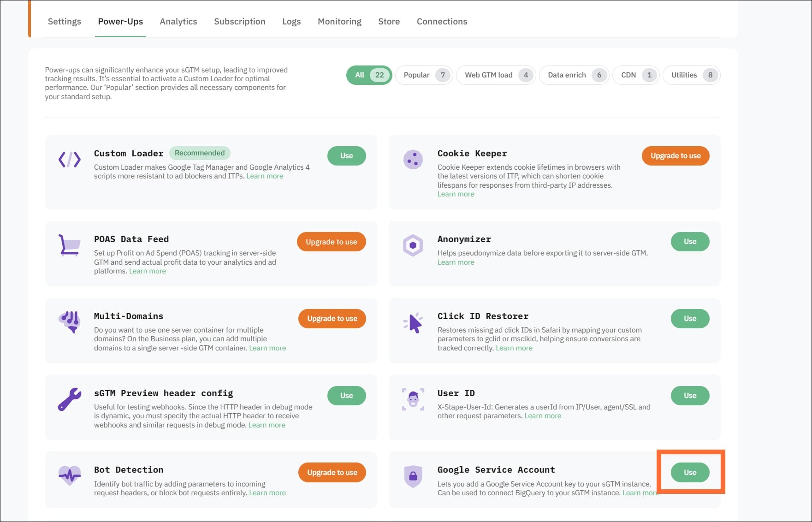The image size is (812, 522).
Task: Open Learn more for Cookie Keeper
Action: point(456,194)
